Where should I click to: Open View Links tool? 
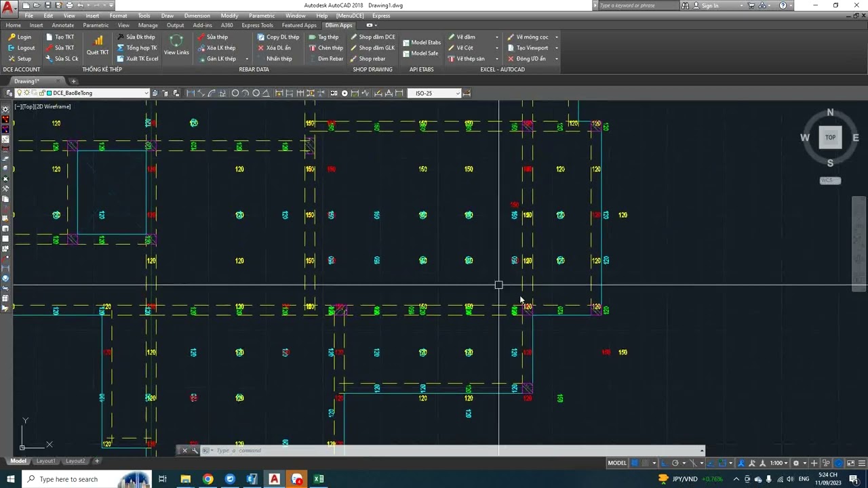point(176,45)
